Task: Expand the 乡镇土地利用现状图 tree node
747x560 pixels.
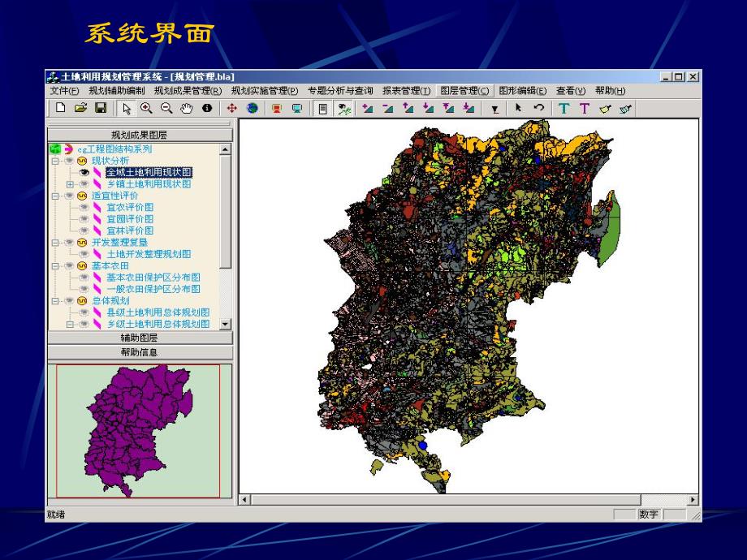Action: click(69, 184)
